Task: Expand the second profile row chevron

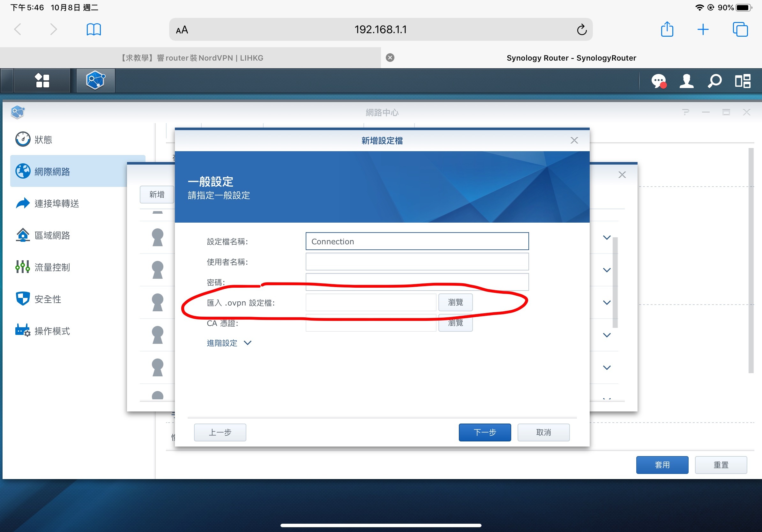Action: point(607,270)
